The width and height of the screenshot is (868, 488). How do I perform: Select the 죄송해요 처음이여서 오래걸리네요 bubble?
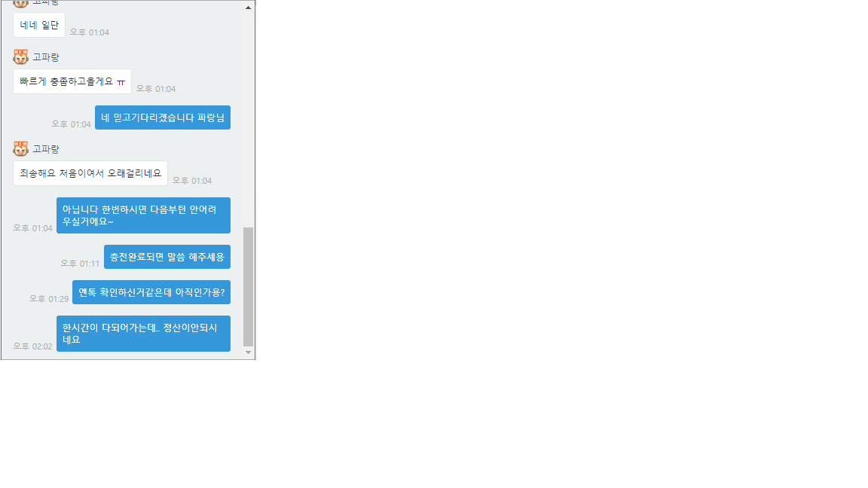tap(90, 173)
